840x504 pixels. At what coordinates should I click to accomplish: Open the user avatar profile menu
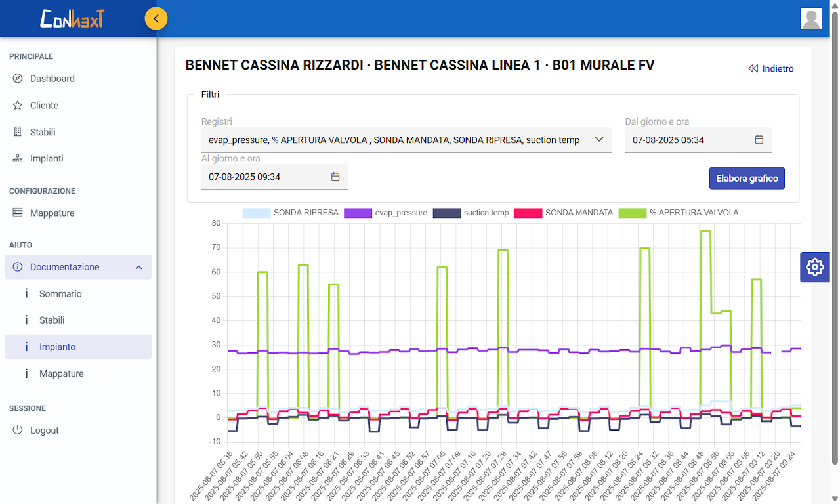811,18
